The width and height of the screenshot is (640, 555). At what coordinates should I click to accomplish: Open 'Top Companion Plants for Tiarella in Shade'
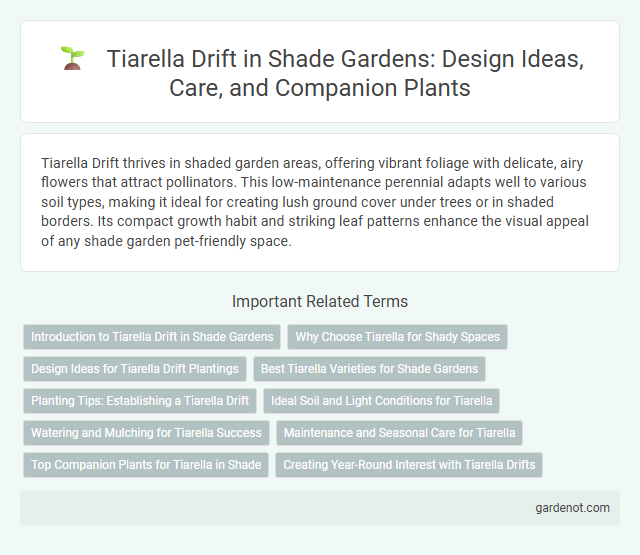[x=146, y=465]
